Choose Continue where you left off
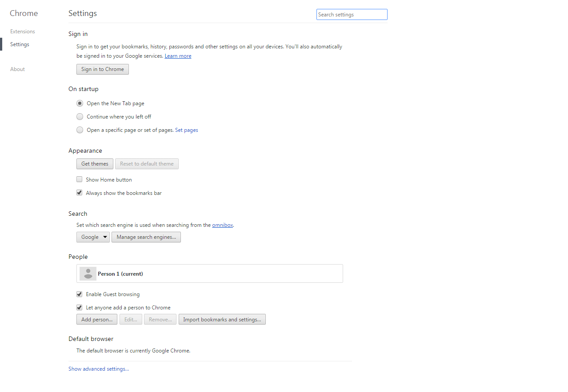This screenshot has width=568, height=392. (80, 117)
